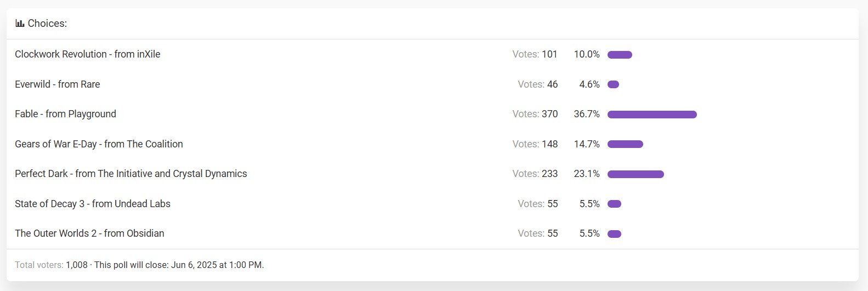Click the Everwild 4.6% short bar
The image size is (868, 291).
click(613, 84)
